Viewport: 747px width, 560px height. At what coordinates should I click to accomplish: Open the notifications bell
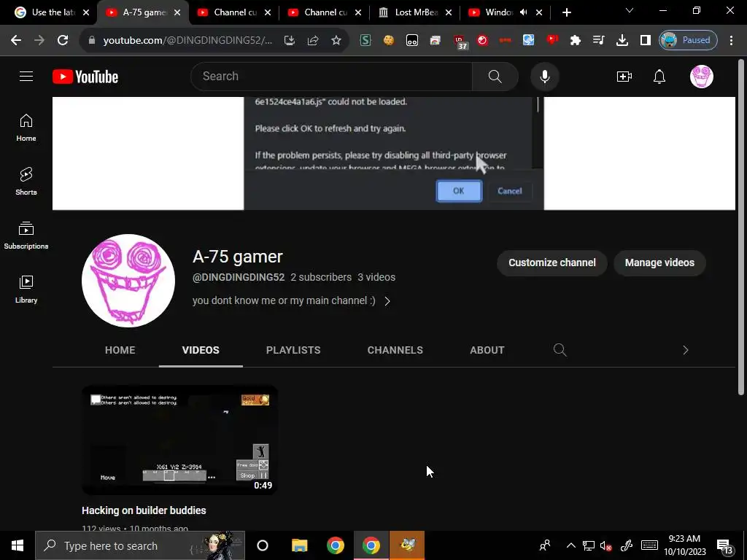click(x=659, y=76)
